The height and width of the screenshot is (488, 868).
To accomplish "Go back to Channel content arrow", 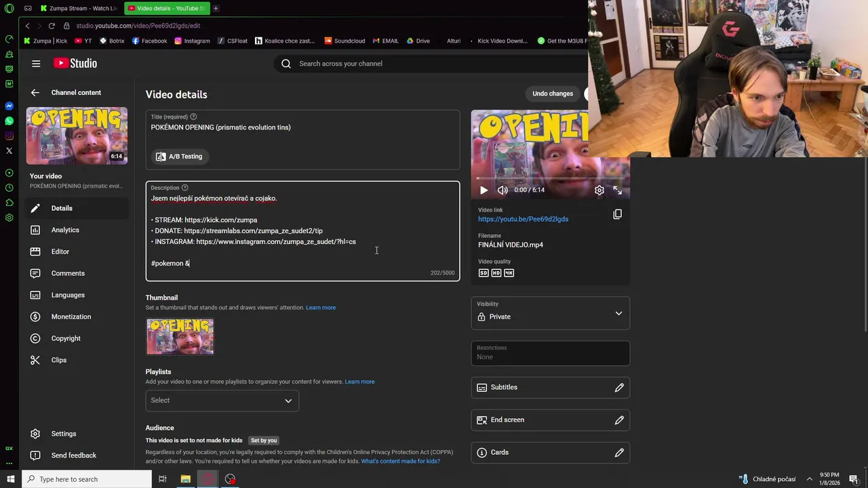I will coord(35,93).
